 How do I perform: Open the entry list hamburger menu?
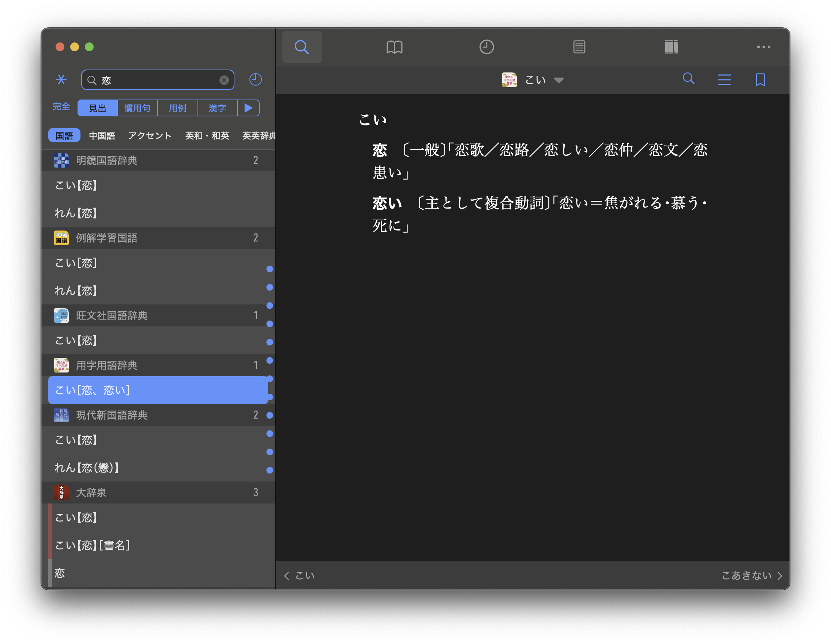(x=724, y=79)
